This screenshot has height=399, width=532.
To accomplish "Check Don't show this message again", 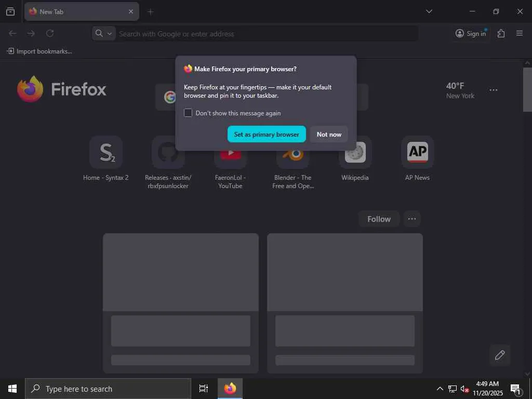I will (188, 113).
